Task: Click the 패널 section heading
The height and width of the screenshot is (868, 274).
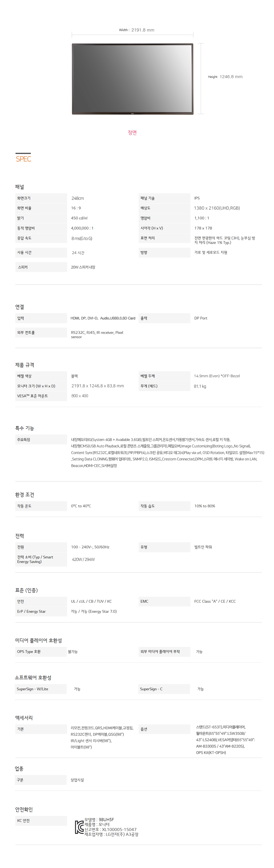Action: [x=20, y=187]
